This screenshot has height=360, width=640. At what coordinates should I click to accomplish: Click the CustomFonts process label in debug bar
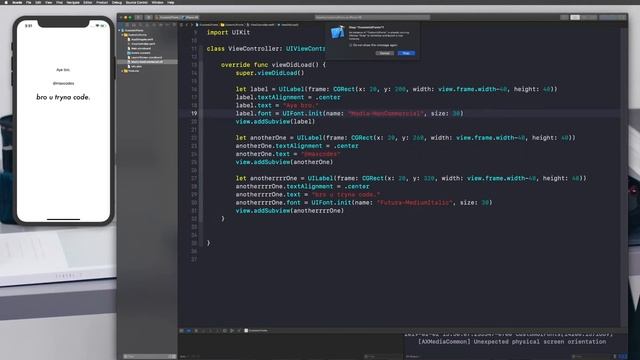tap(256, 331)
